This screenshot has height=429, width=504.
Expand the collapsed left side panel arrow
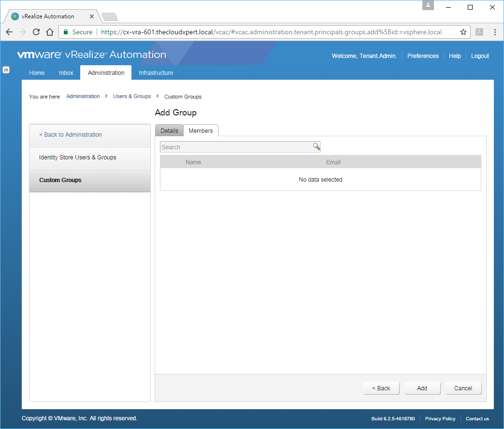(x=6, y=70)
